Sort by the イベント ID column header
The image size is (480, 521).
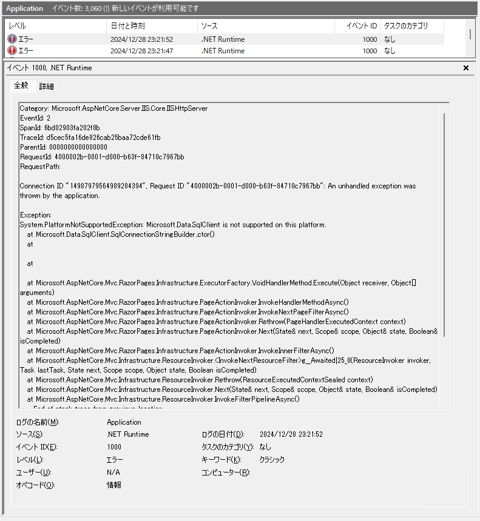click(357, 26)
